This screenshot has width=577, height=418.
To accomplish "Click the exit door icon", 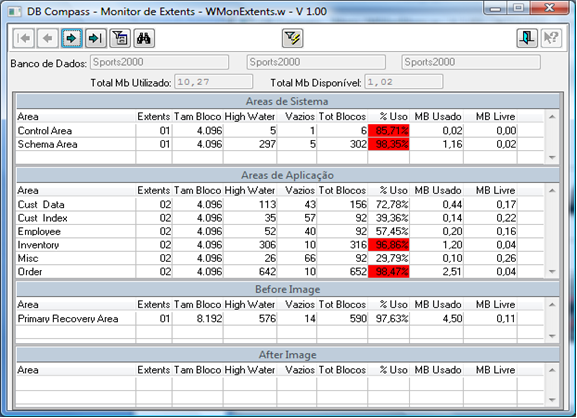I will click(527, 38).
